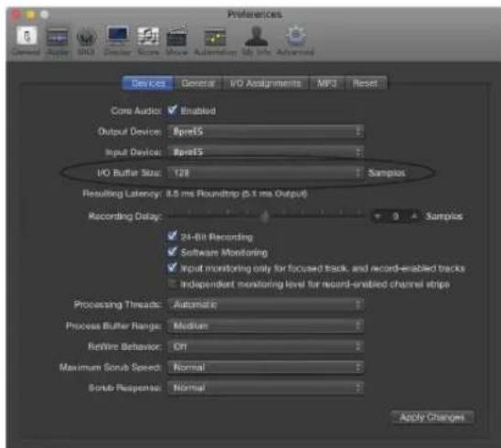Click the yellow minimize window button
Screen dimensions: 501x448
pos(31,15)
